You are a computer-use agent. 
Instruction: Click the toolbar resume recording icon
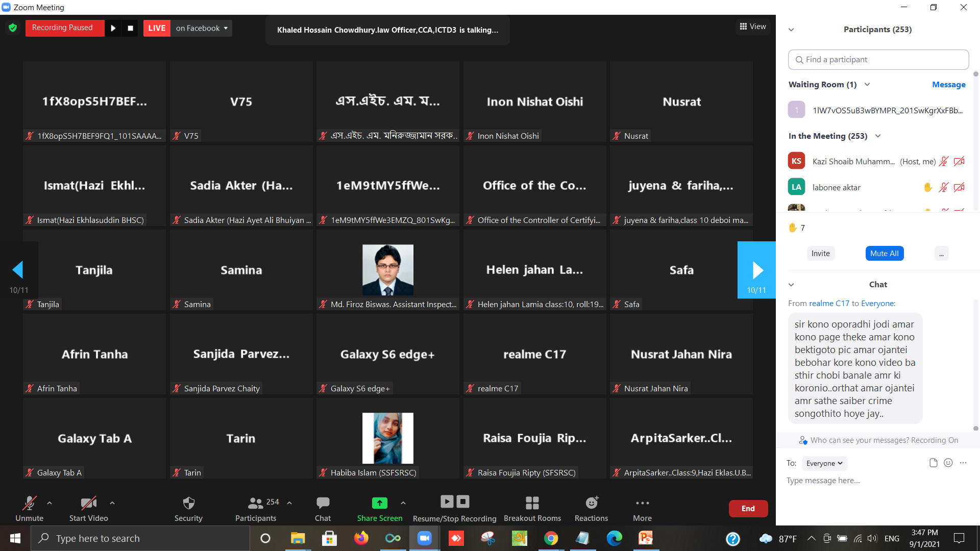pyautogui.click(x=447, y=502)
